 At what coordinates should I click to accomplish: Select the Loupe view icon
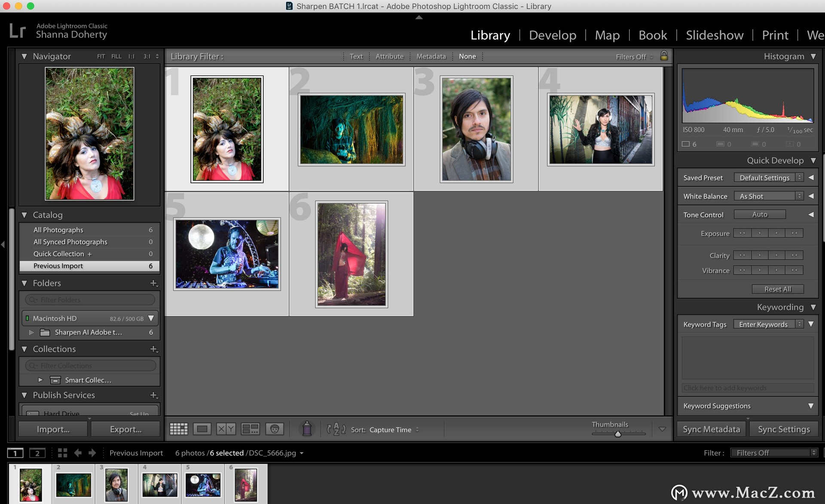click(203, 428)
